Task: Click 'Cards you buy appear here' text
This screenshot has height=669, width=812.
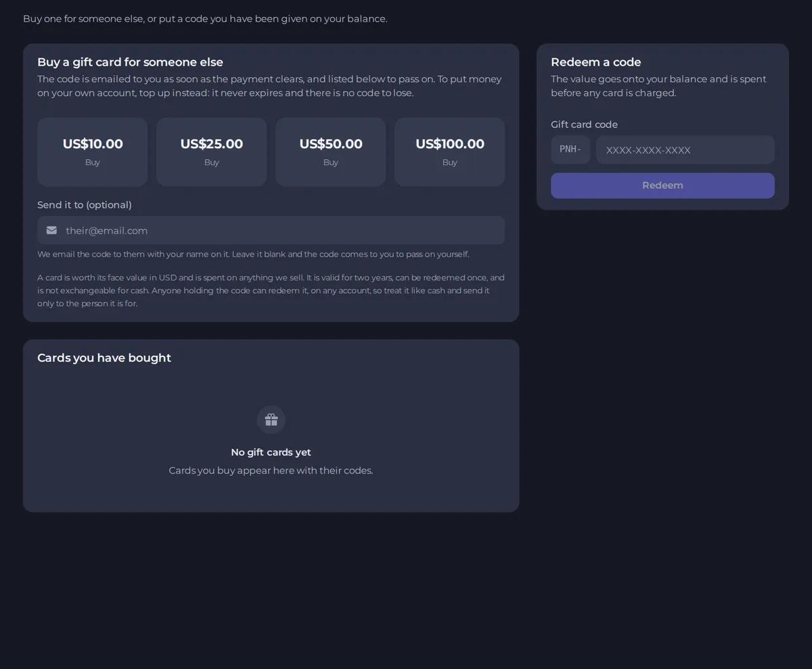Action: point(271,471)
